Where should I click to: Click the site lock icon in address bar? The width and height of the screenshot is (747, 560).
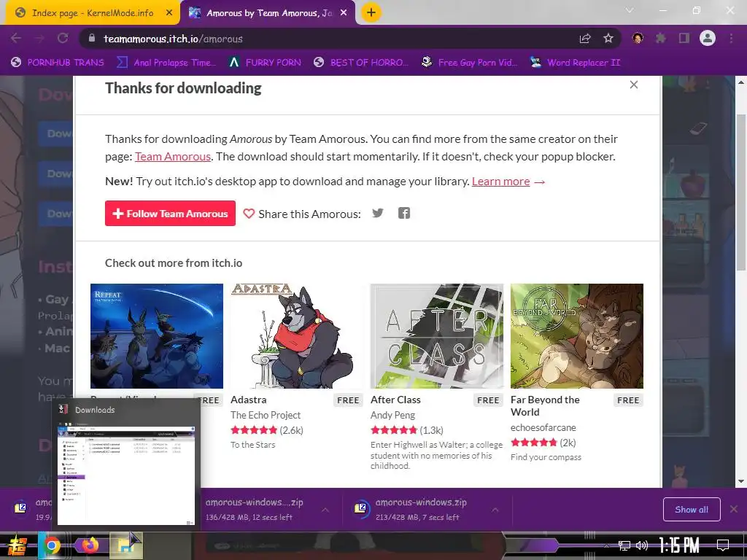[x=92, y=39]
